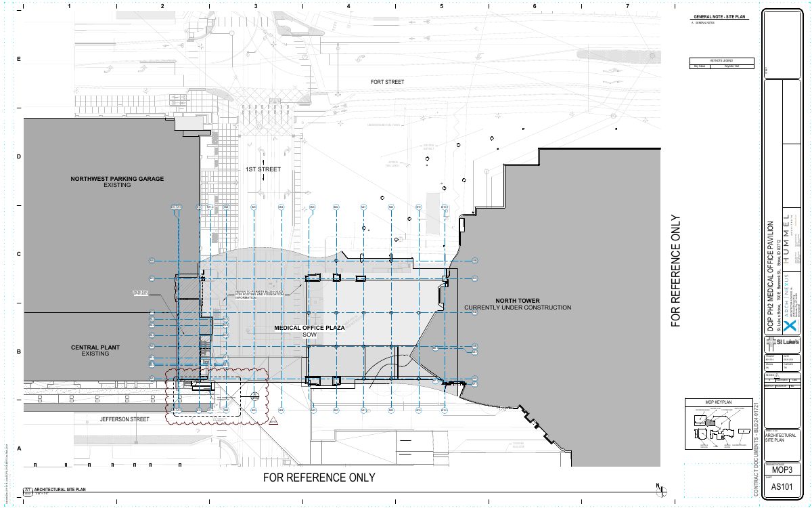
Task: Select the 'NORTHWEST PARKING GARAGE' label
Action: click(x=117, y=179)
